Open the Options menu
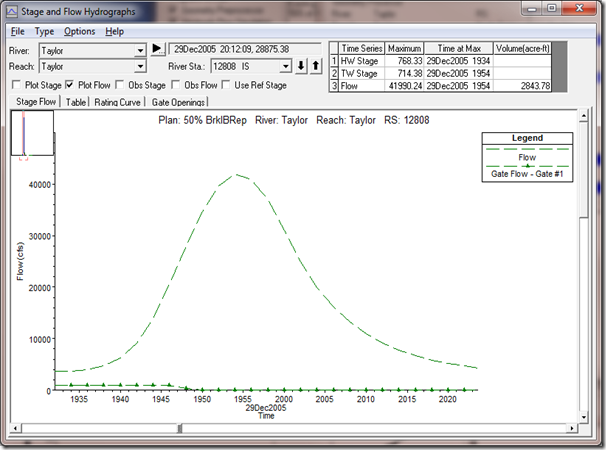Image resolution: width=606 pixels, height=450 pixels. pos(79,31)
